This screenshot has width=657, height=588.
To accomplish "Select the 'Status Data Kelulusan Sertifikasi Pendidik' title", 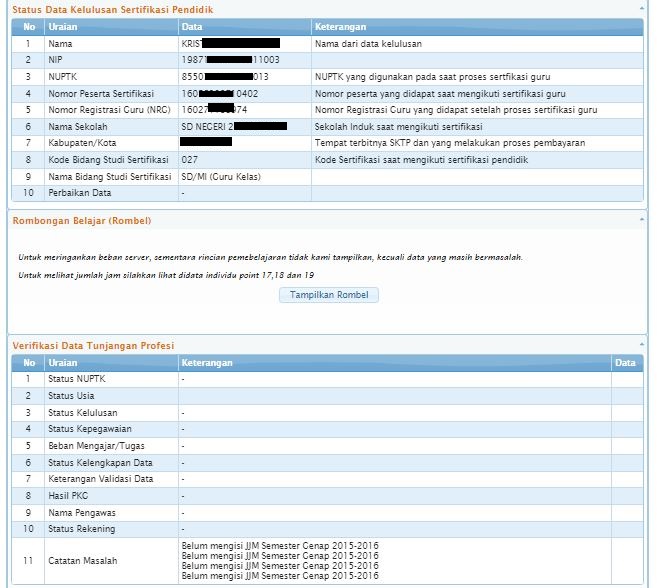I will click(x=113, y=10).
